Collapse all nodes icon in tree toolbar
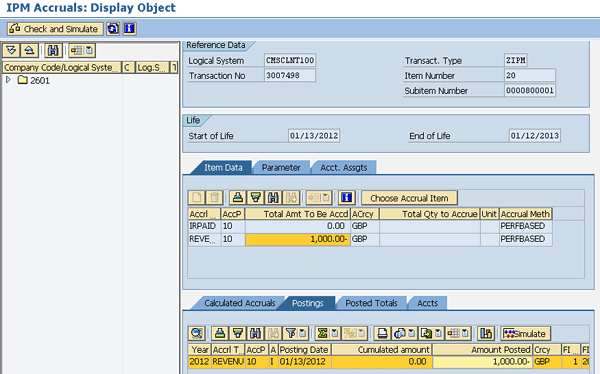The width and height of the screenshot is (600, 374). [x=29, y=50]
